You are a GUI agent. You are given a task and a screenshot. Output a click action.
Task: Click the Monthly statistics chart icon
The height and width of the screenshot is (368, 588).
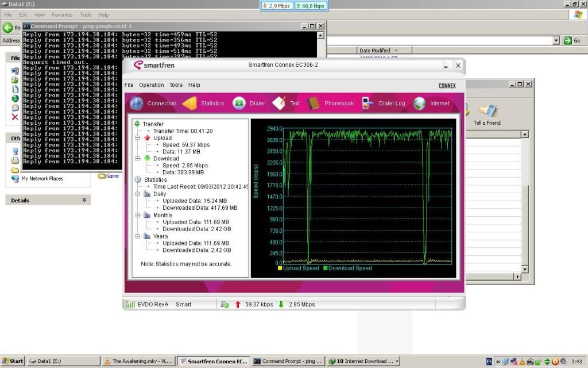pyautogui.click(x=147, y=215)
